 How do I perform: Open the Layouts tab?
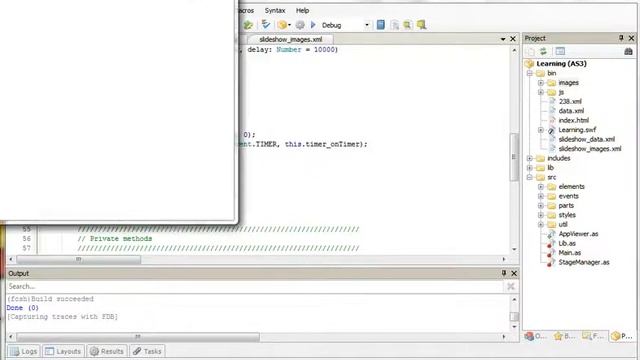pos(63,351)
